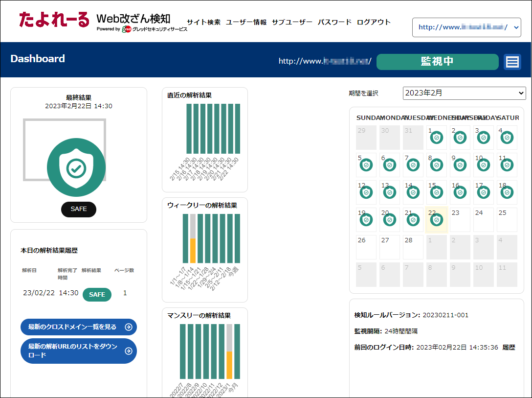Click ログアウト to sign out

coord(374,22)
